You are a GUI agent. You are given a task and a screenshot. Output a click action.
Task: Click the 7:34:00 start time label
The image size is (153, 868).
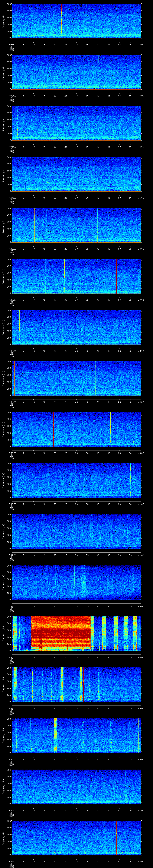click(x=12, y=197)
